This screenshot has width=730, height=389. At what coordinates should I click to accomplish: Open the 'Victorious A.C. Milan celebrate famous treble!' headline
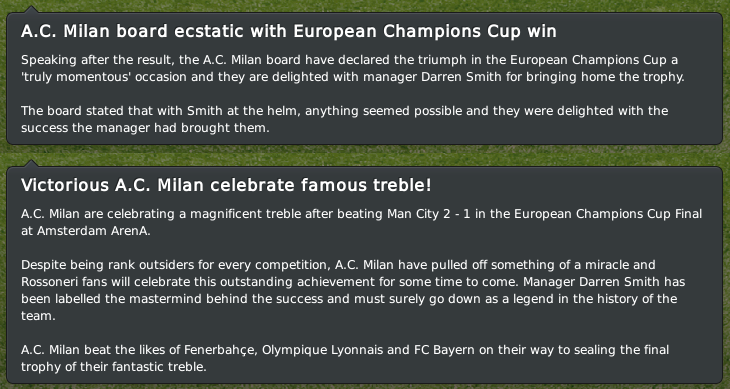(226, 186)
